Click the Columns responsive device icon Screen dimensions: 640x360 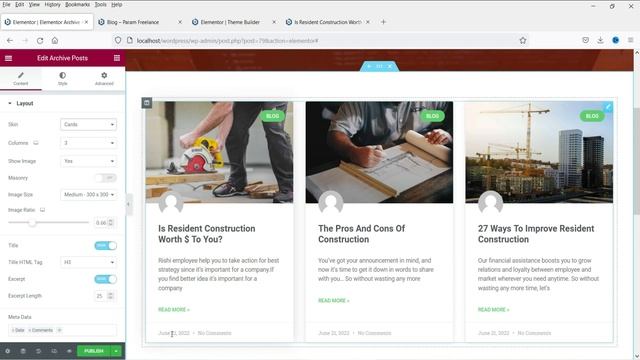[x=36, y=143]
